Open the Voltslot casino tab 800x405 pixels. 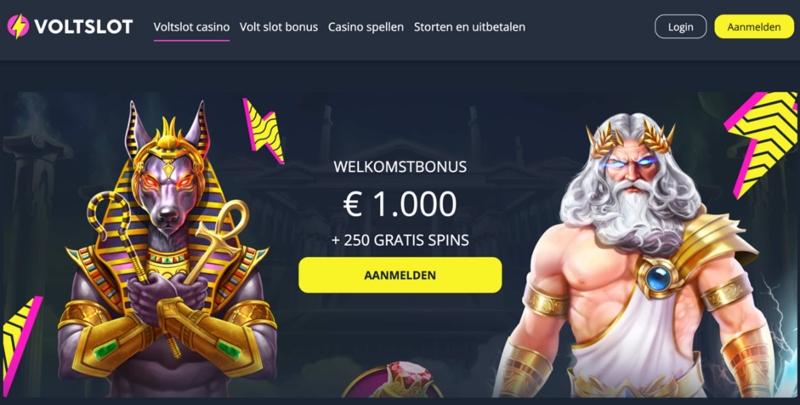[191, 27]
